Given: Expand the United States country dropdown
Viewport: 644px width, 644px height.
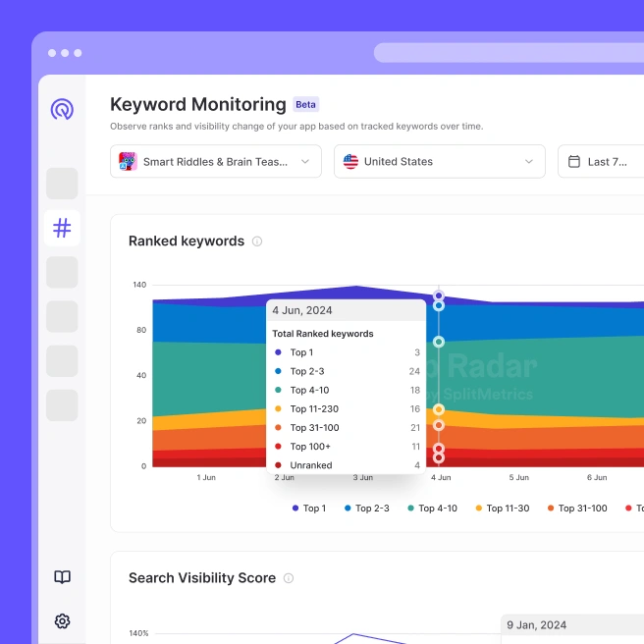Looking at the screenshot, I should (440, 161).
